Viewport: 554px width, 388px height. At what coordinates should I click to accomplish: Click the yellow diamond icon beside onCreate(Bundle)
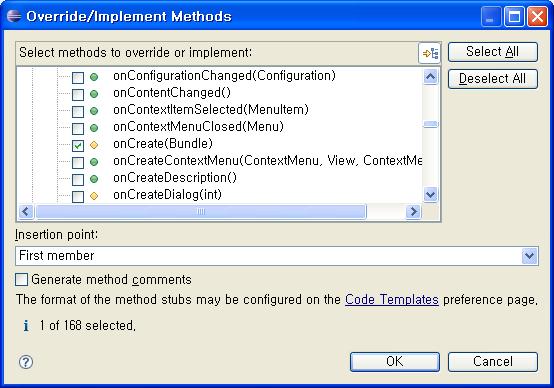click(94, 145)
